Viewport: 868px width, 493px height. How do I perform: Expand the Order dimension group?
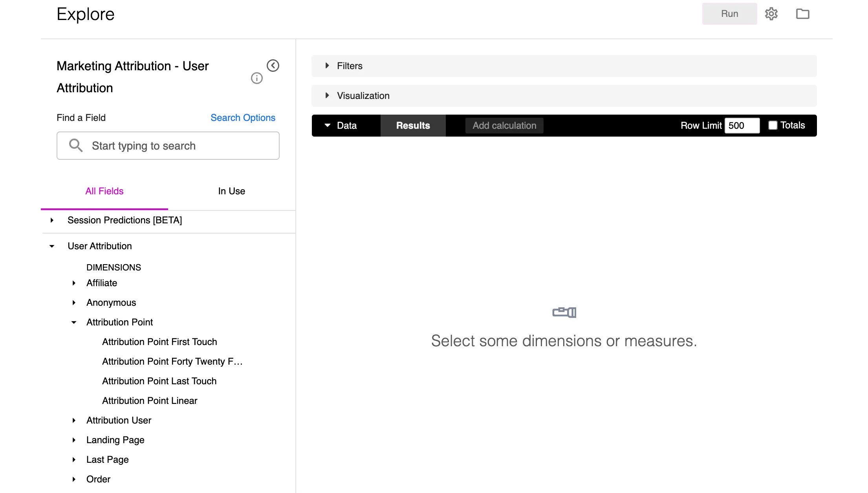click(74, 479)
